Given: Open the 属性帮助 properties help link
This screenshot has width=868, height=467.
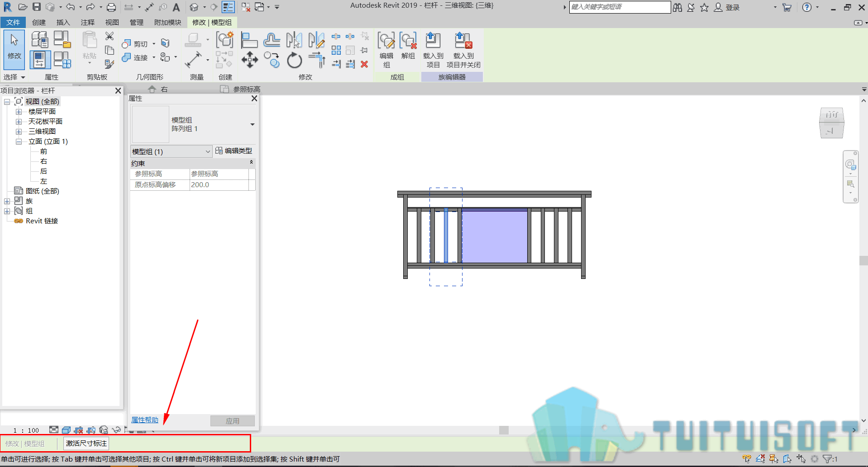Looking at the screenshot, I should (145, 420).
